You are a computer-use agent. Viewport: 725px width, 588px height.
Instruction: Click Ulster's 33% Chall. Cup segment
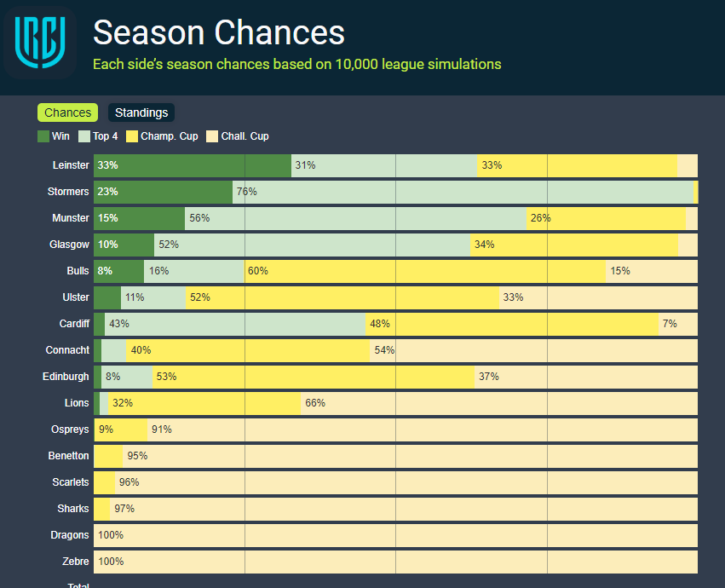pyautogui.click(x=597, y=297)
